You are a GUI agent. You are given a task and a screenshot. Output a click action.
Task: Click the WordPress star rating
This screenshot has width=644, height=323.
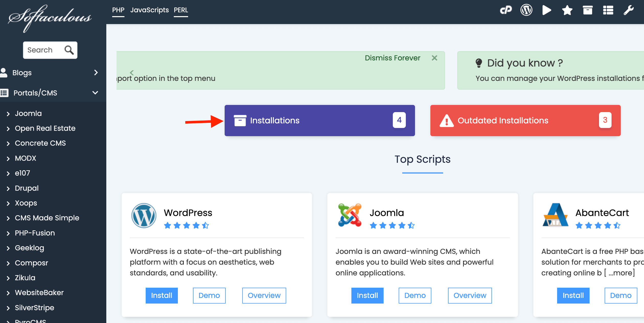click(187, 225)
